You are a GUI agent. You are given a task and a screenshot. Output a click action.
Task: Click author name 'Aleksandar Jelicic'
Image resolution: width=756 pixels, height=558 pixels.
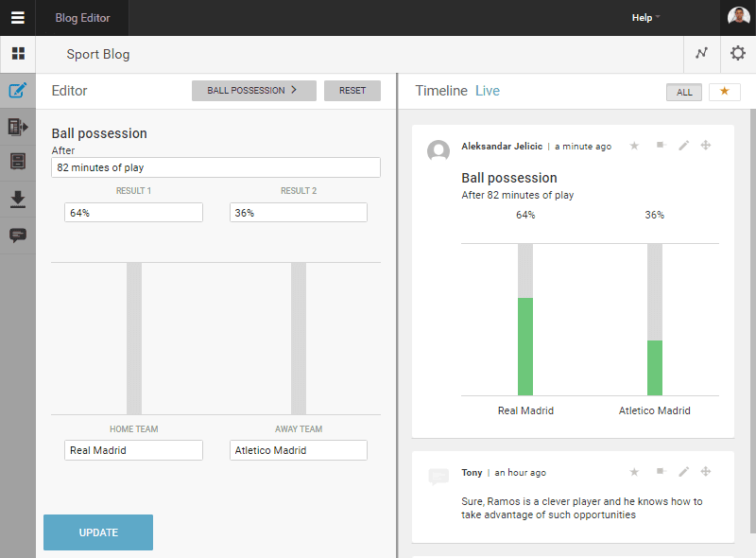tap(502, 147)
